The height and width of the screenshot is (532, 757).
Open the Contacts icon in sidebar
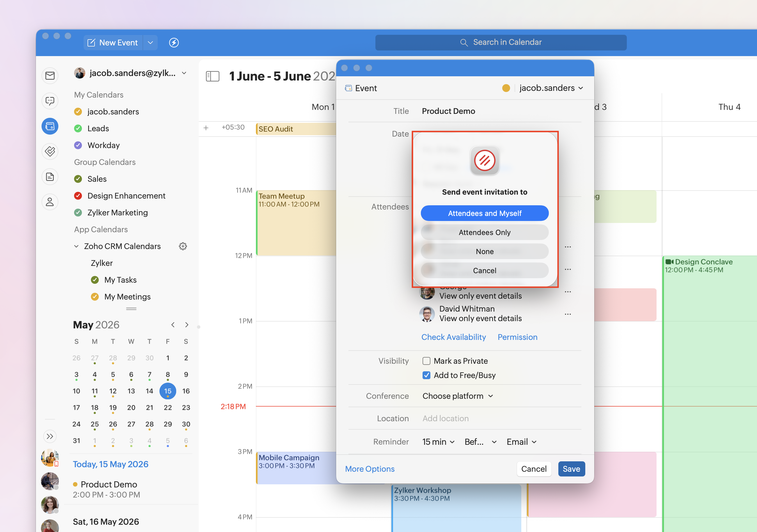(x=50, y=202)
